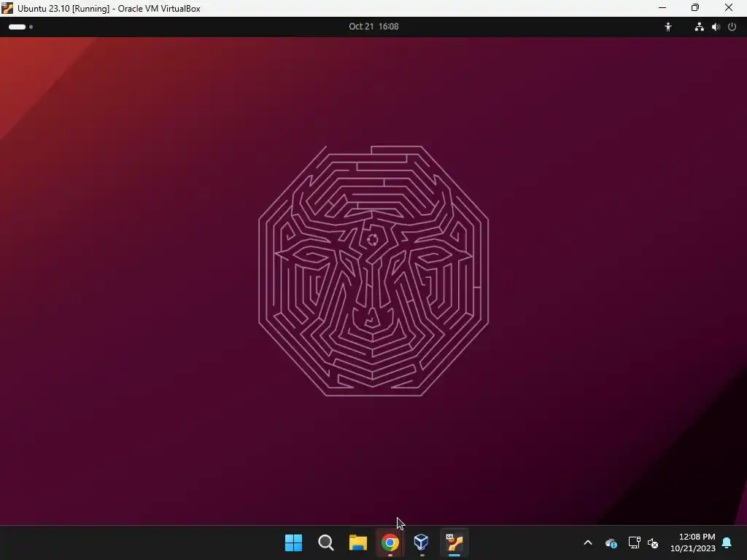747x560 pixels.
Task: Restore down the VirtualBox window
Action: pyautogui.click(x=695, y=8)
